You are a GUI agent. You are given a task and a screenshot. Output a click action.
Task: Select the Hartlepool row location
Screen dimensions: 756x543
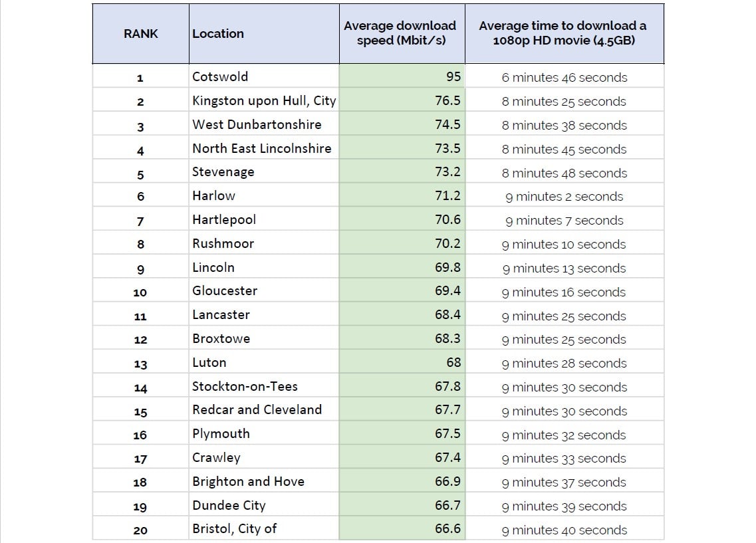(224, 220)
